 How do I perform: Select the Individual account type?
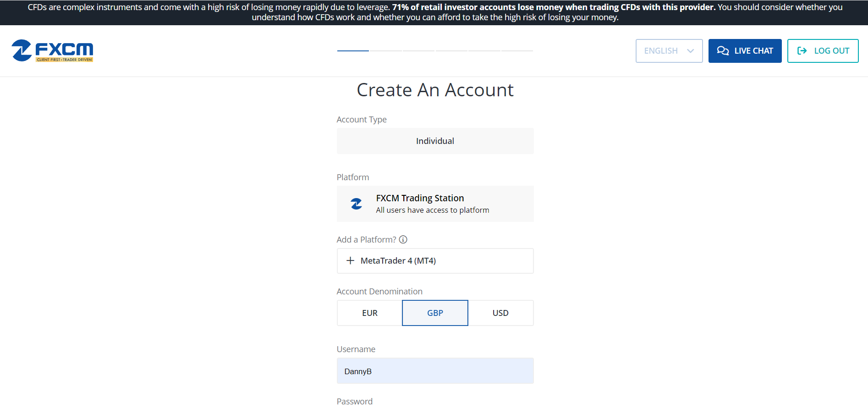435,141
